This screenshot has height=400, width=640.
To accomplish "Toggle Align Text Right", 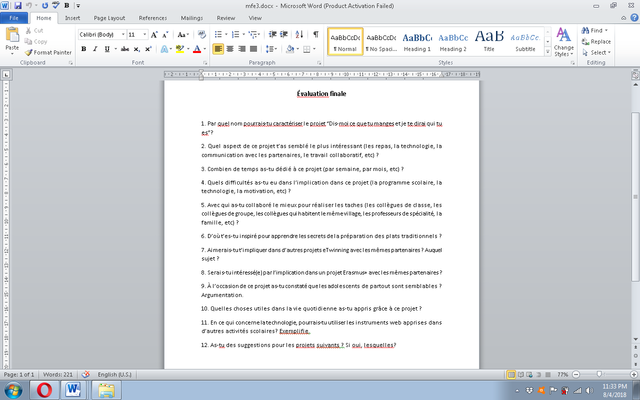I will coord(242,49).
